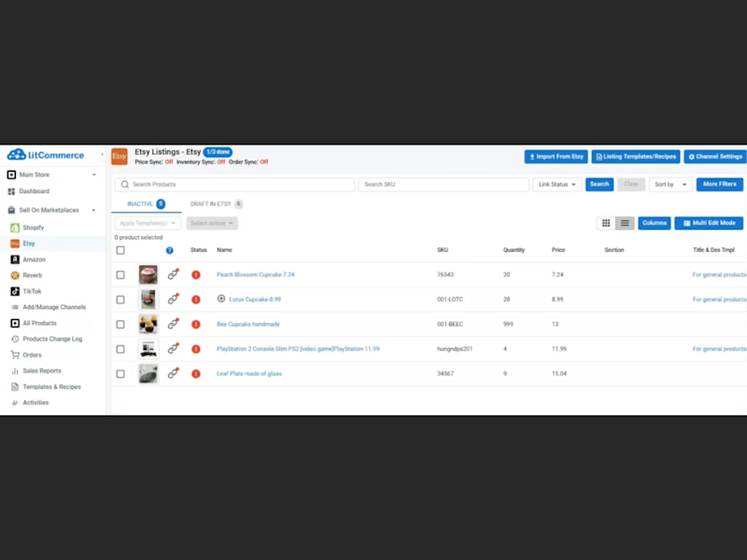The image size is (747, 560).
Task: Click thumbnail of Bee Cupcake handmade
Action: [x=148, y=324]
